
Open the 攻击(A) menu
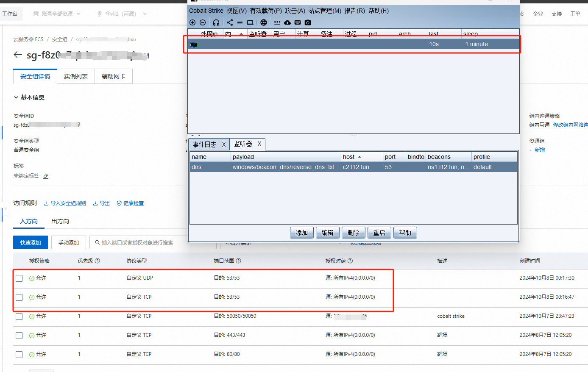click(x=295, y=11)
